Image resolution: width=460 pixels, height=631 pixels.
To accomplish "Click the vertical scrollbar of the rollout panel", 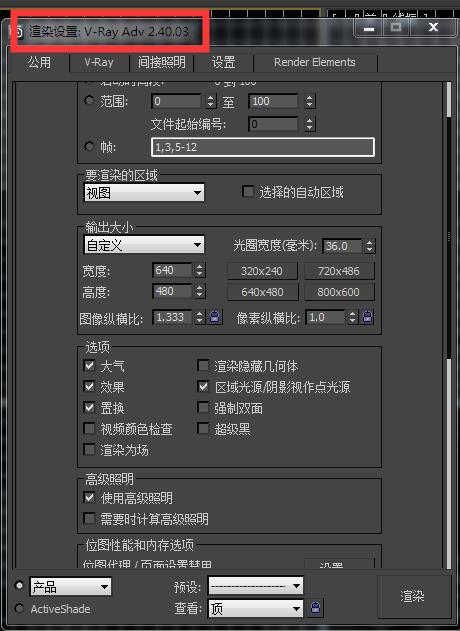I will coord(449,324).
